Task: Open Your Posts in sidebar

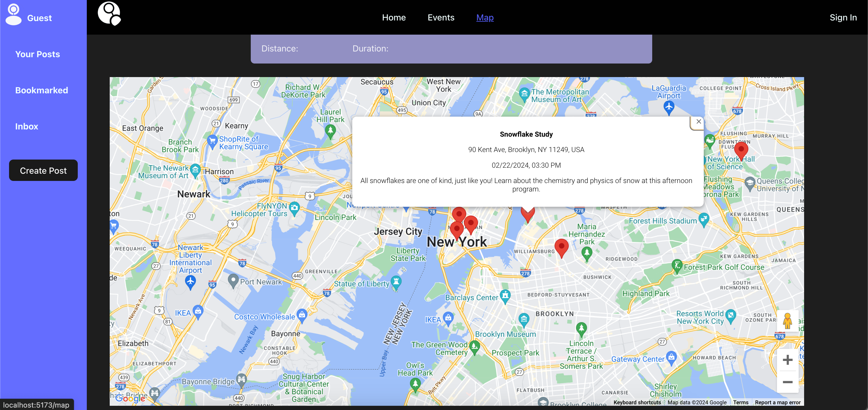Action: point(37,54)
